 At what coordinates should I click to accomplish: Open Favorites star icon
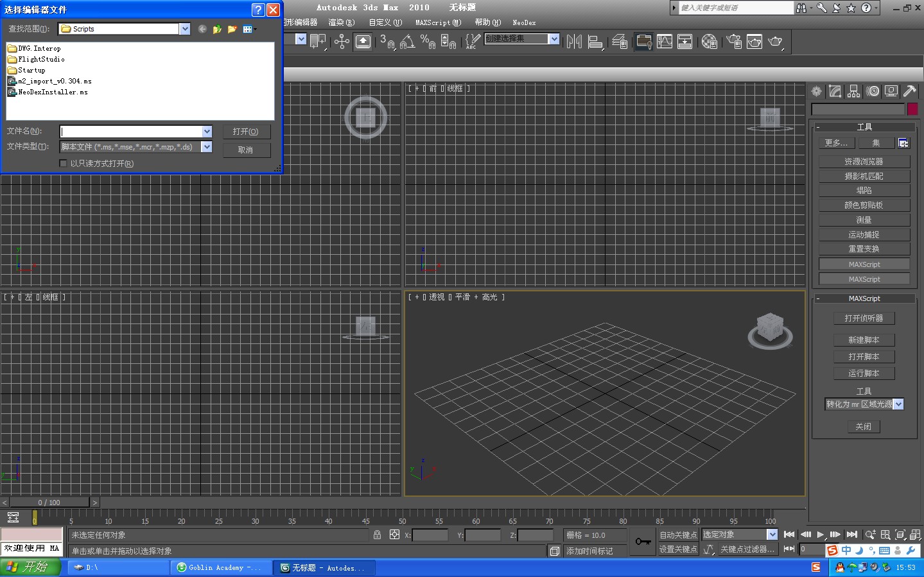click(x=851, y=8)
